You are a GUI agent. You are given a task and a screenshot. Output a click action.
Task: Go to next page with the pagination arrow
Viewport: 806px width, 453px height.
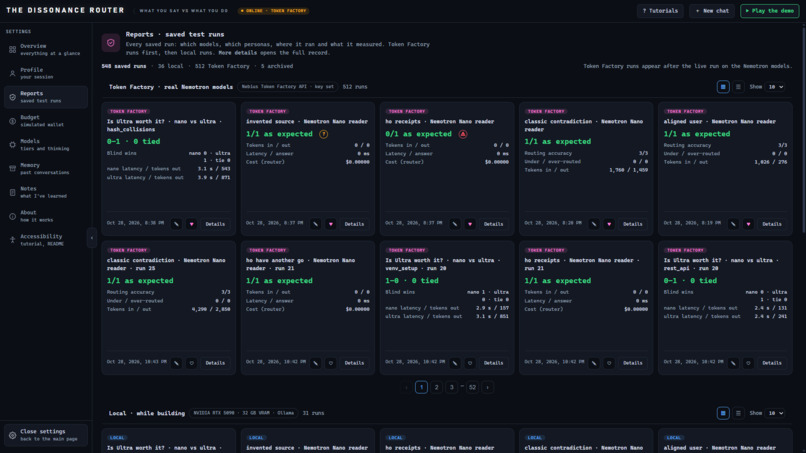488,387
